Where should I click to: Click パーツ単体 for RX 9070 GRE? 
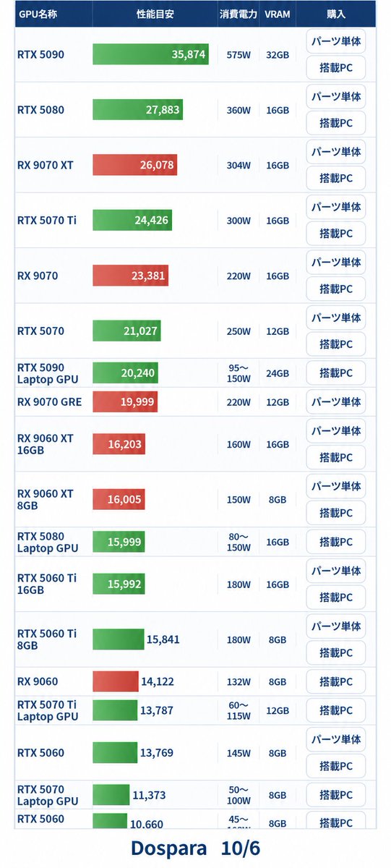point(336,401)
